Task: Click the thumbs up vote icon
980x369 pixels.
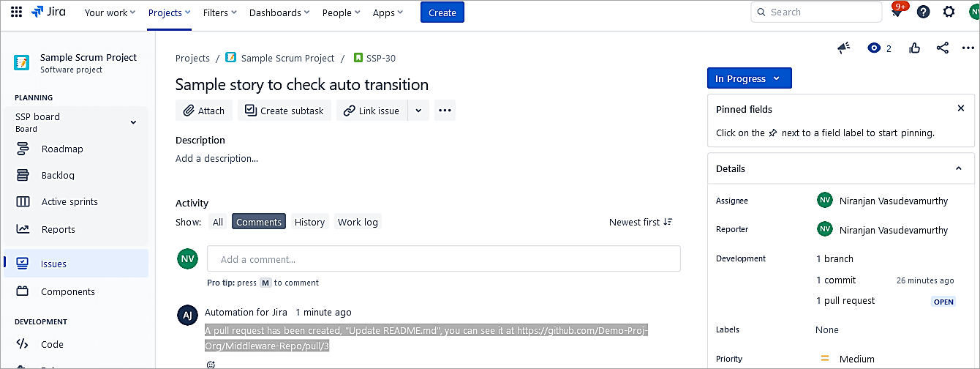Action: (x=915, y=48)
